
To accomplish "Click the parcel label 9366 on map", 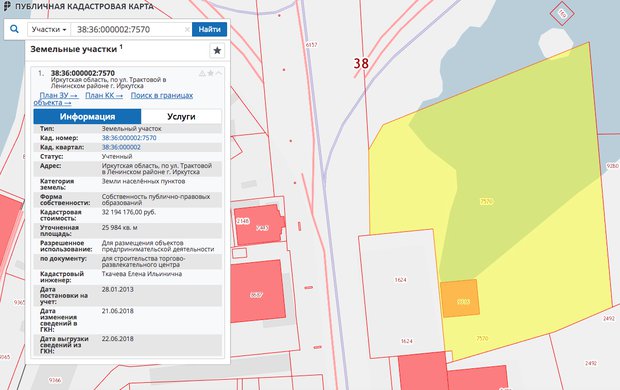I will tap(55, 381).
